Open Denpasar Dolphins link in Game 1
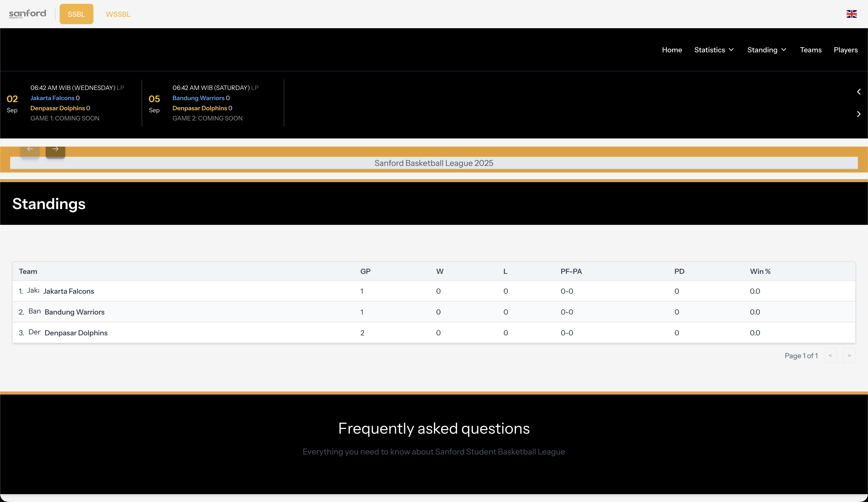 58,108
